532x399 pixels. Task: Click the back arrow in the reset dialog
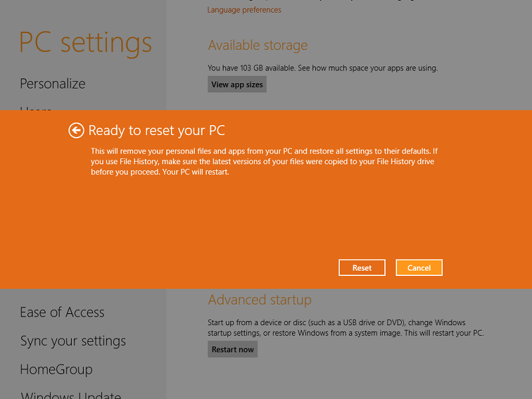tap(76, 130)
